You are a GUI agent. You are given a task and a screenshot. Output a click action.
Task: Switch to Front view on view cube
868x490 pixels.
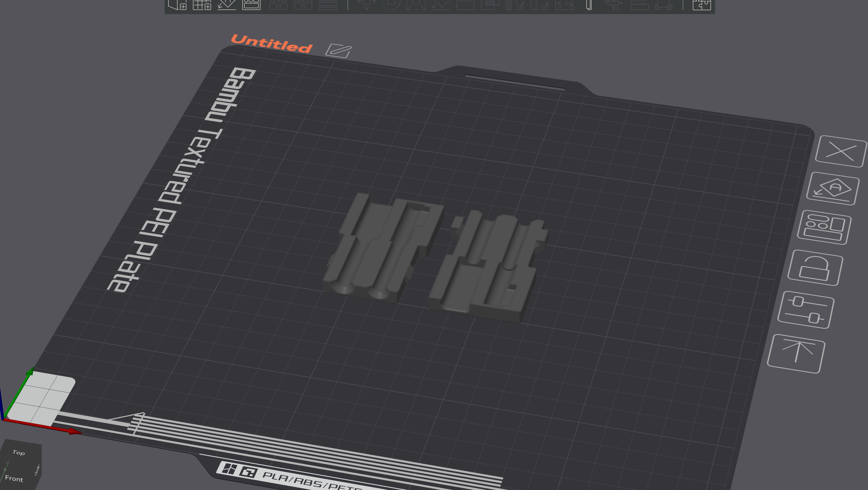click(x=14, y=478)
